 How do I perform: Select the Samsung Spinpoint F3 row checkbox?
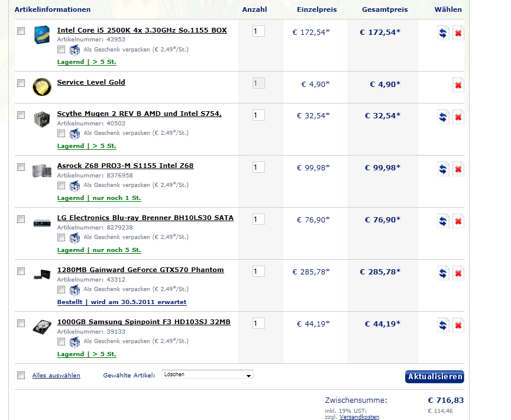pyautogui.click(x=21, y=323)
